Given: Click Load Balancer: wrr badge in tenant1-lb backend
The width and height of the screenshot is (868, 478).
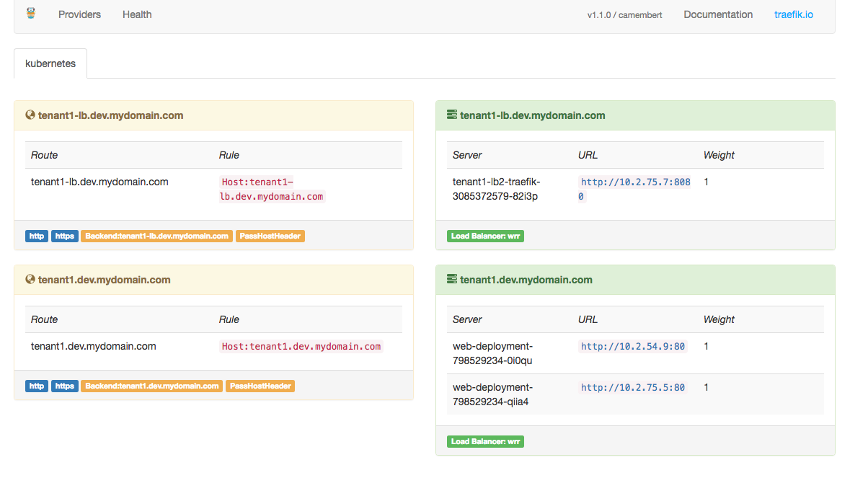Looking at the screenshot, I should click(485, 236).
